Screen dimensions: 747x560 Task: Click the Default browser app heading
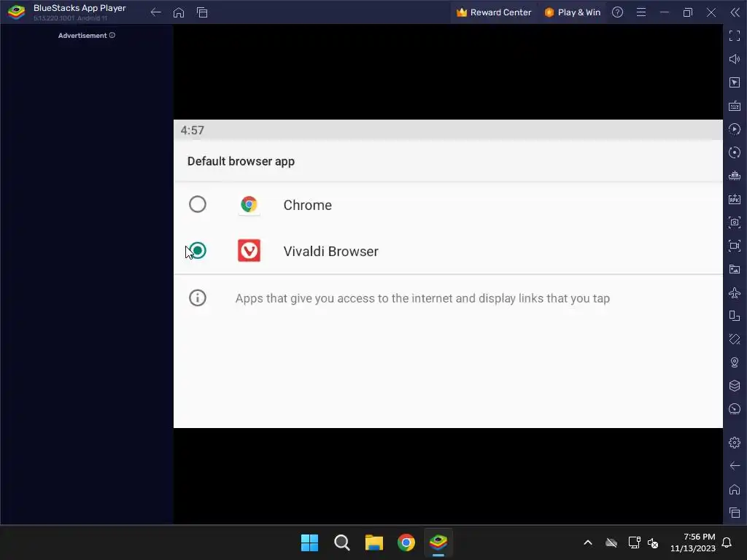point(241,161)
